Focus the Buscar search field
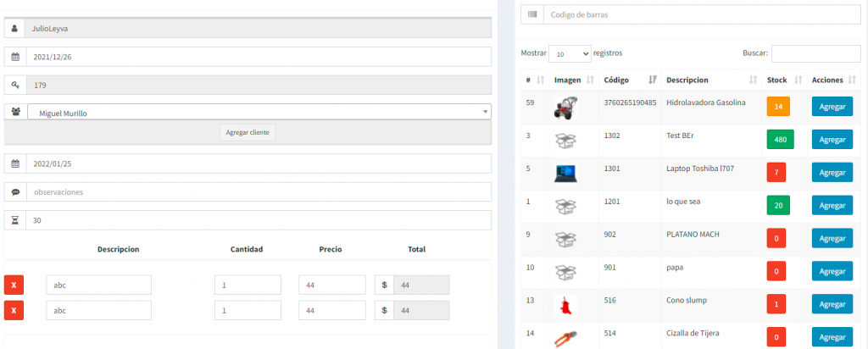This screenshot has height=349, width=868. [815, 53]
